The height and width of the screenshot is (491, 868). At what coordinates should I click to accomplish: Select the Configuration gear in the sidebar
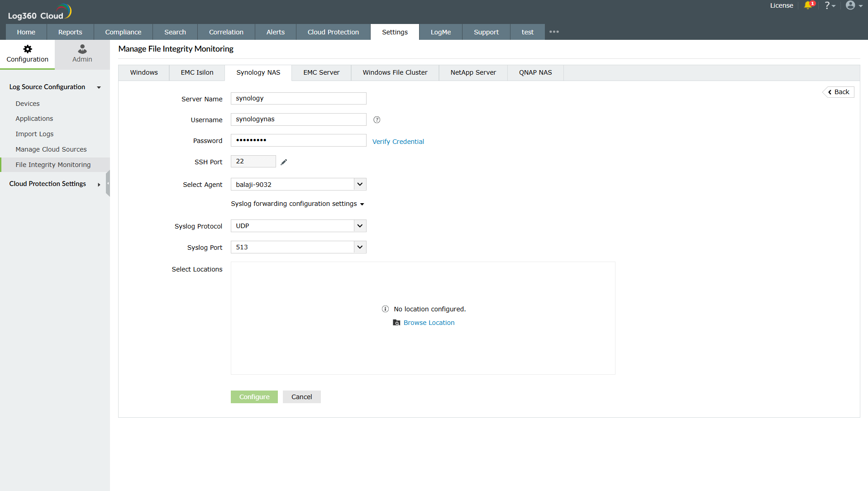tap(27, 54)
